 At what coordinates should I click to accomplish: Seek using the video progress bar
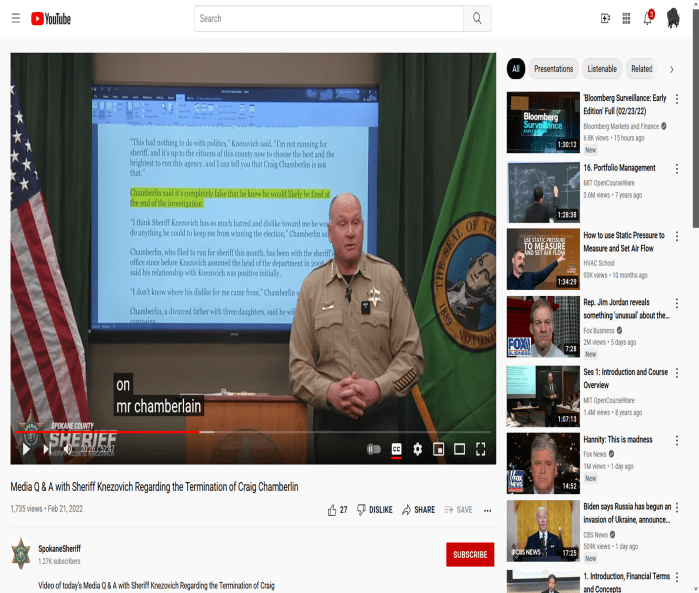250,433
